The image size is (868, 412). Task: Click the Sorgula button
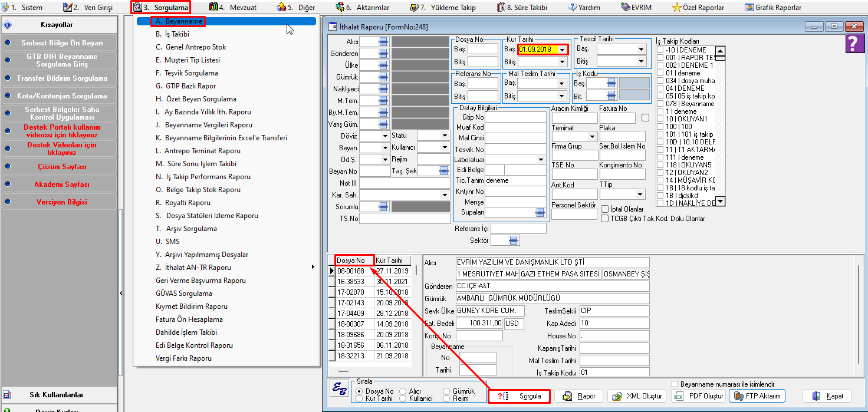click(x=520, y=396)
